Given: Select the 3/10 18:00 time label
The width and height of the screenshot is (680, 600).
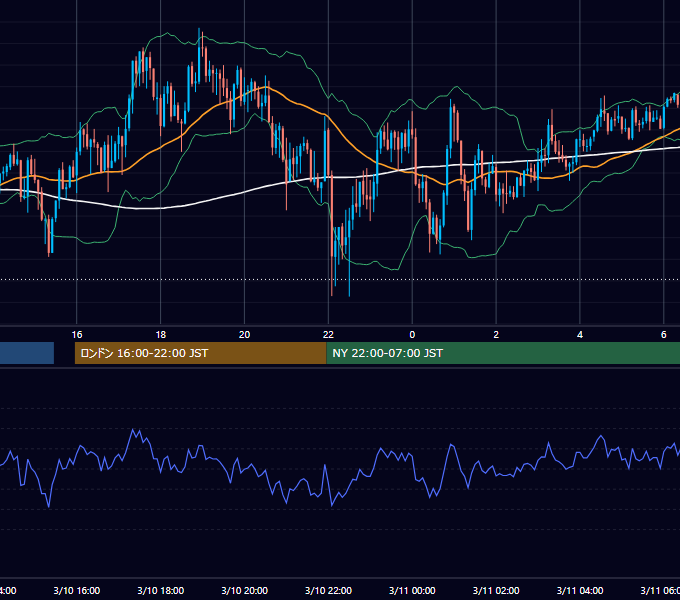Looking at the screenshot, I should pos(160,590).
